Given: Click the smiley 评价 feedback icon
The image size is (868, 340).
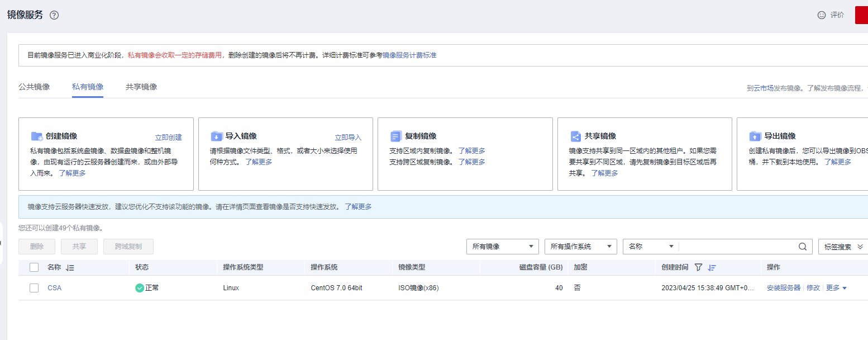Looking at the screenshot, I should tap(821, 16).
